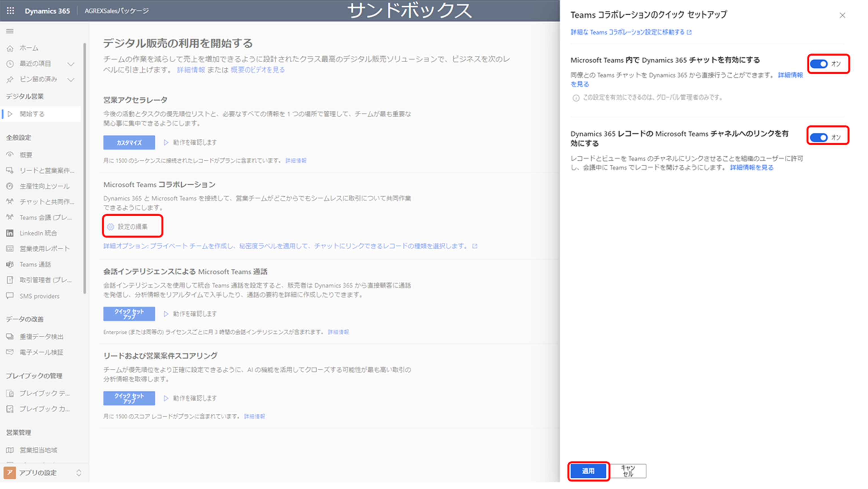
Task: Open 詳細情報を見る under channel linking
Action: click(752, 168)
